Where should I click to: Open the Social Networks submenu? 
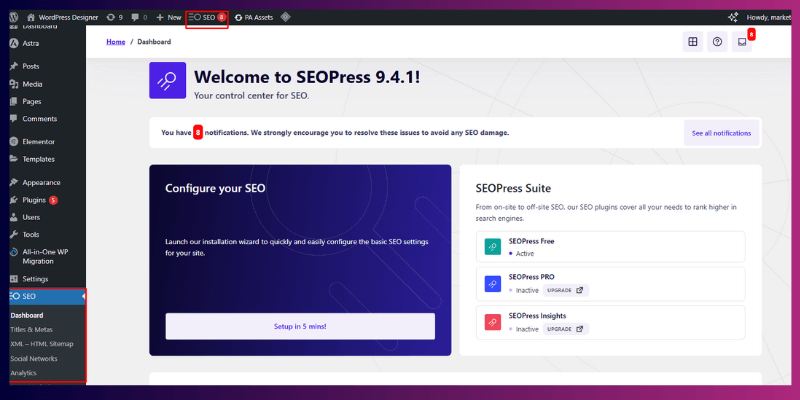(x=34, y=359)
